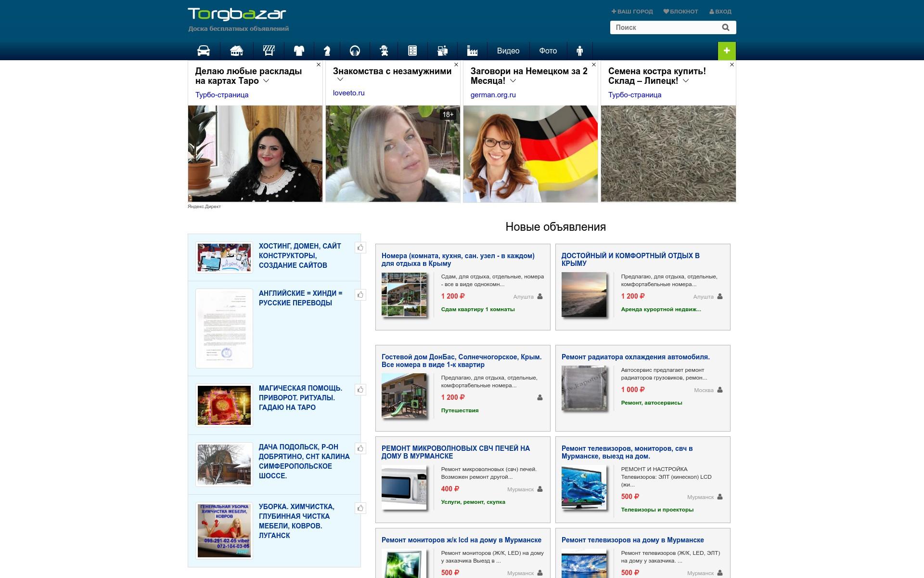Expand the seeds ad chevron
This screenshot has height=578, width=924.
[686, 81]
